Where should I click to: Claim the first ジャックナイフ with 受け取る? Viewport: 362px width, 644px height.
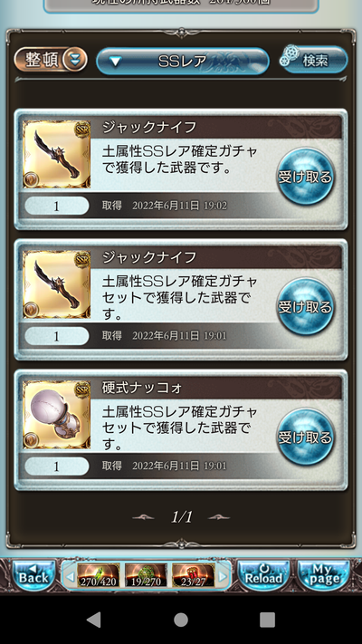[305, 177]
